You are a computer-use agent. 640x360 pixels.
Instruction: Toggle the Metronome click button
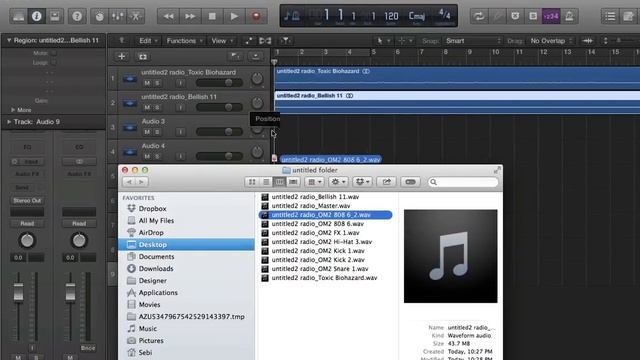point(569,16)
